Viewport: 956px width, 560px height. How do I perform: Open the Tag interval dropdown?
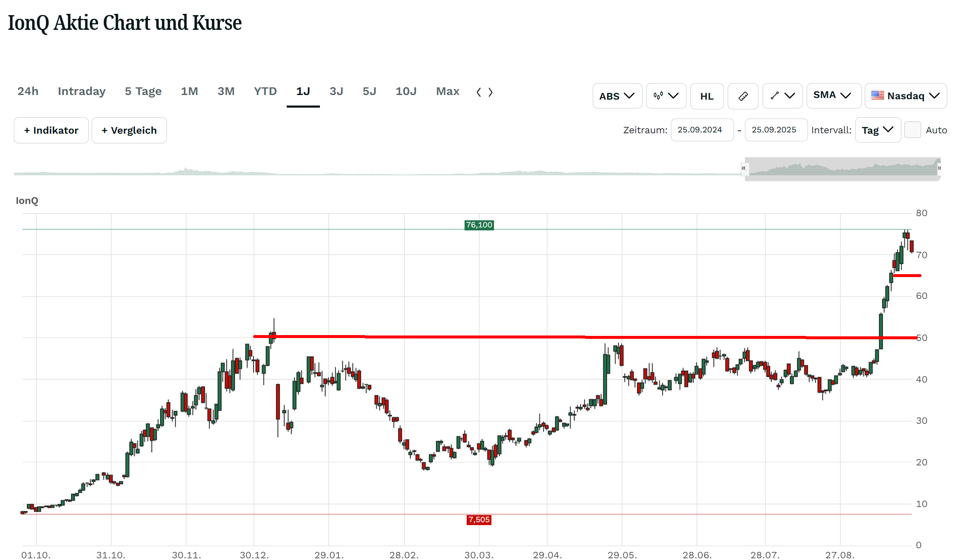pyautogui.click(x=878, y=130)
